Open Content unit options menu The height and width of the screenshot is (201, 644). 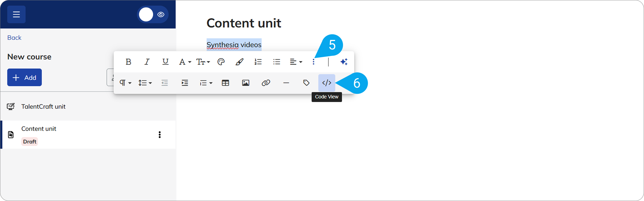pyautogui.click(x=160, y=135)
